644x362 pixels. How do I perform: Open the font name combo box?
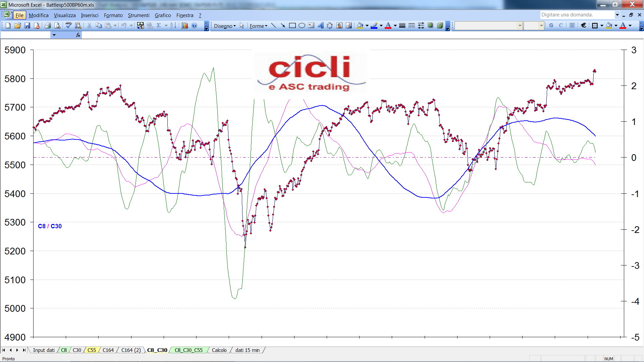[488, 25]
